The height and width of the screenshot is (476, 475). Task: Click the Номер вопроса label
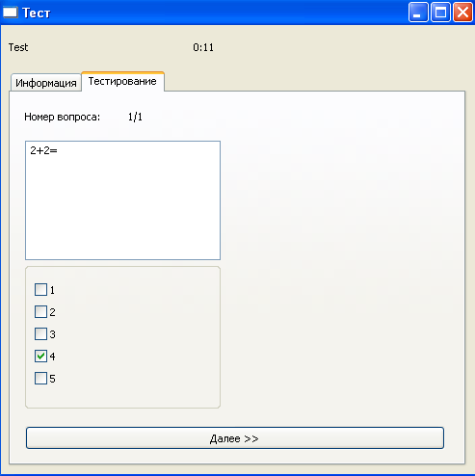62,117
